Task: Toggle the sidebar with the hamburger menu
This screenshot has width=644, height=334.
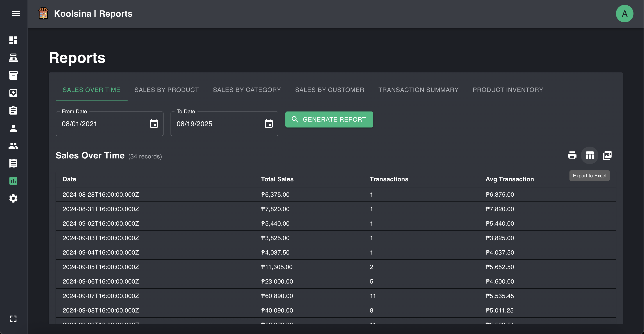Action: (x=16, y=14)
